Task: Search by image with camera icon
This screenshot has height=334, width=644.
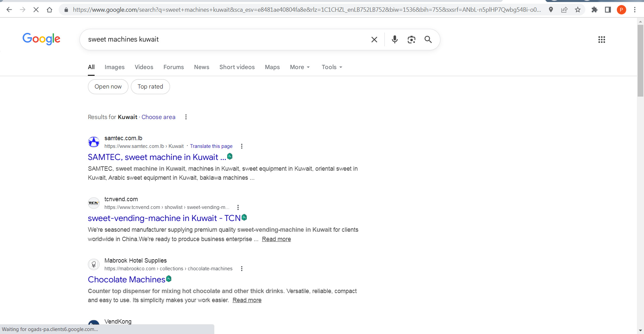Action: (412, 40)
